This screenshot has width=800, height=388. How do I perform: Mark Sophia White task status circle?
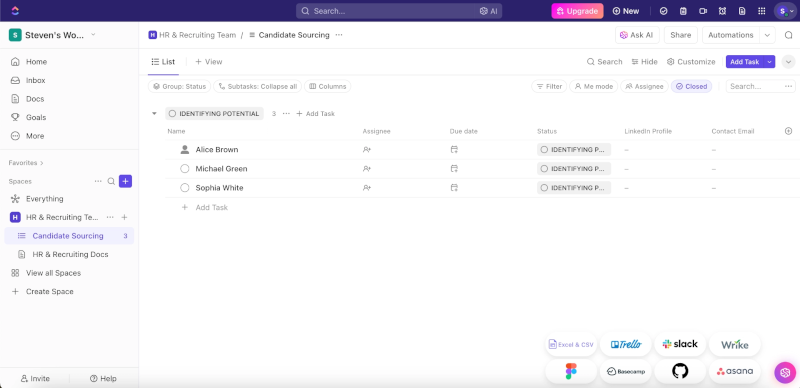click(x=185, y=188)
